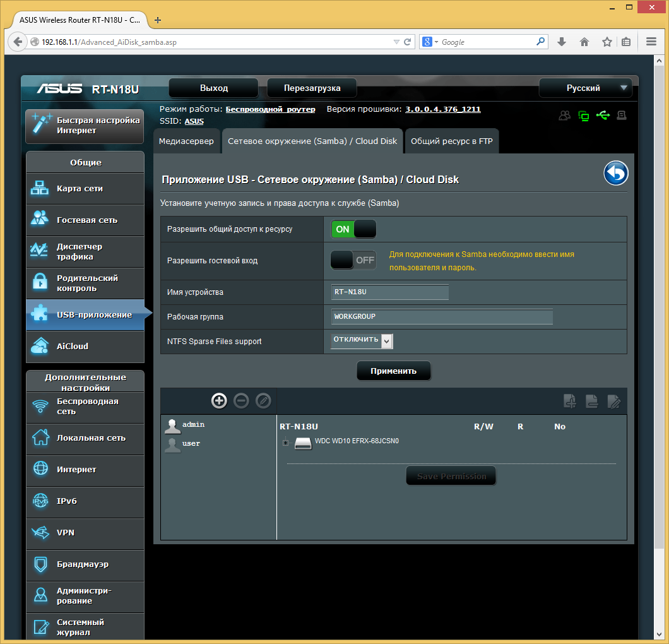Click the edit user account pencil icon
Viewport: 669px width, 644px height.
coord(263,401)
